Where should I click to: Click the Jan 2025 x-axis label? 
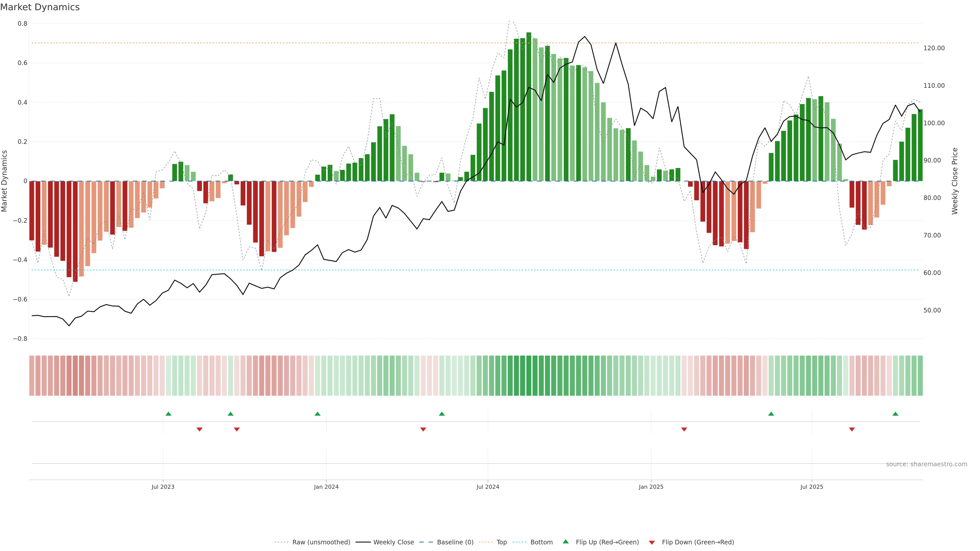[x=651, y=487]
